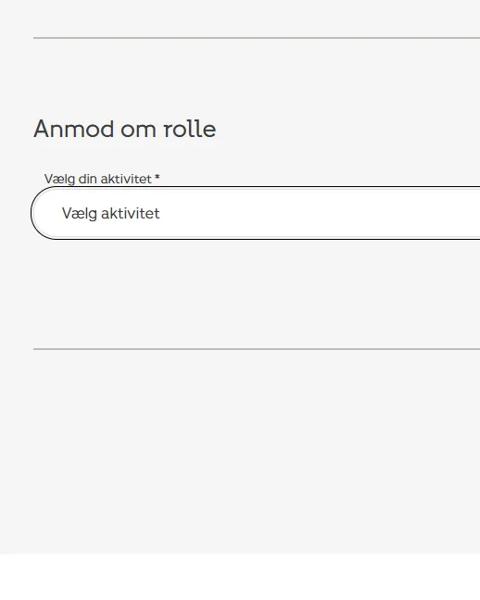
Task: Click the 'Anmod om rolle' heading
Action: click(x=125, y=129)
